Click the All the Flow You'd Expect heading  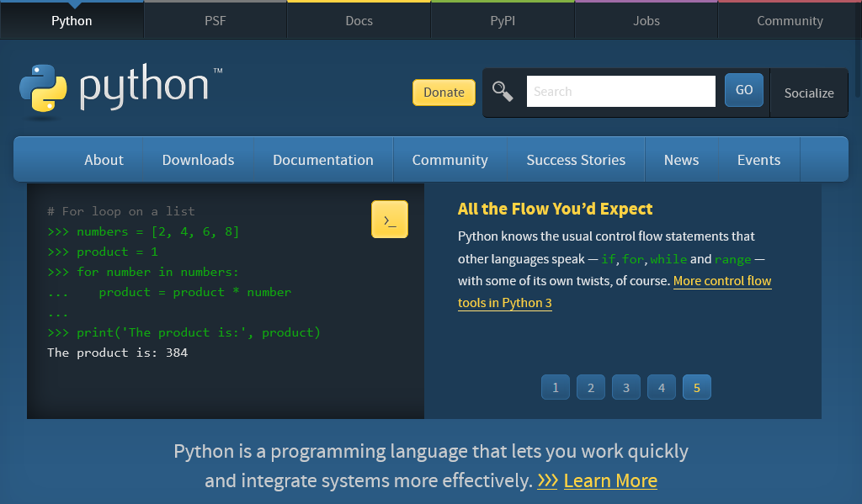point(555,209)
